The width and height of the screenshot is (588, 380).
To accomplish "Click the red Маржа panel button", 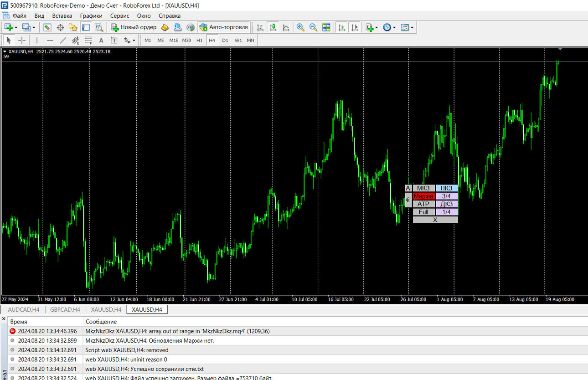I will point(423,196).
